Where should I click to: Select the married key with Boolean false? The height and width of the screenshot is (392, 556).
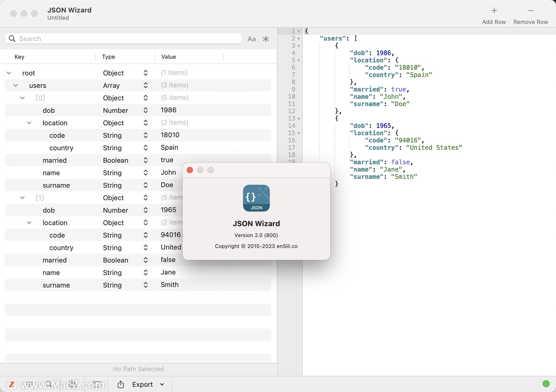pos(54,260)
